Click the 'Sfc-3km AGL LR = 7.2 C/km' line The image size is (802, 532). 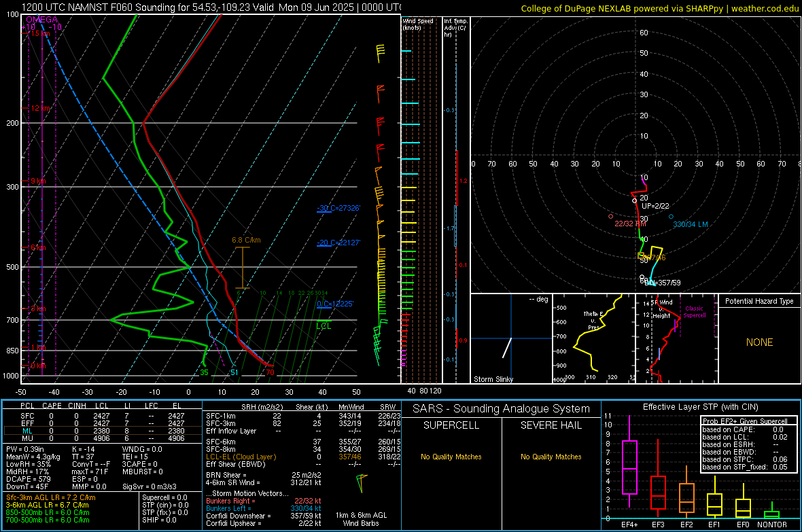(51, 497)
